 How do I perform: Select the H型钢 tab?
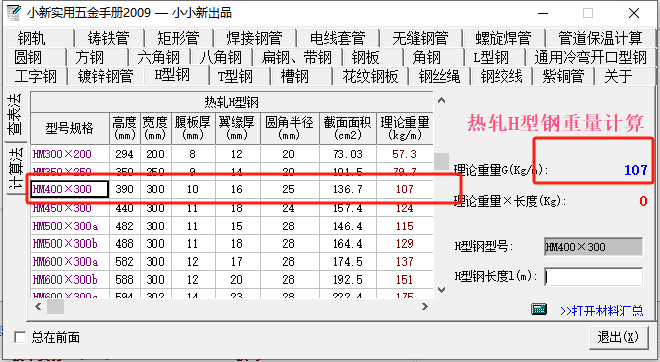coord(172,75)
